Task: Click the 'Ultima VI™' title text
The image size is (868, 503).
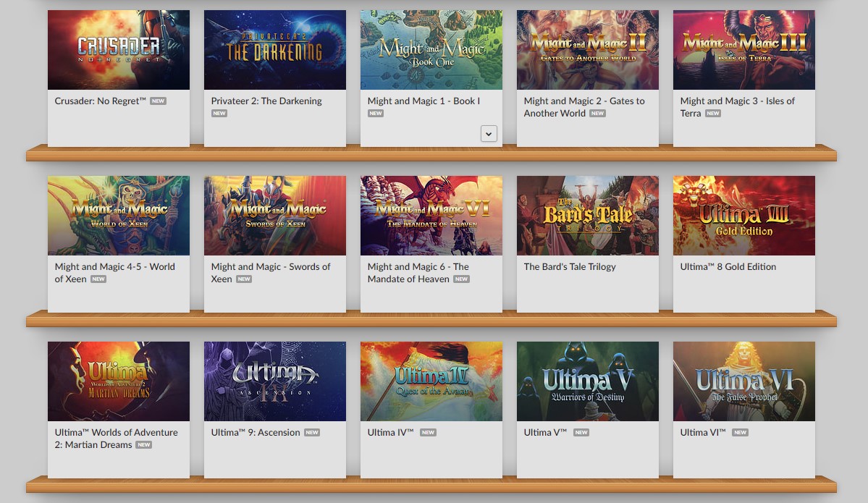Action: [x=702, y=432]
